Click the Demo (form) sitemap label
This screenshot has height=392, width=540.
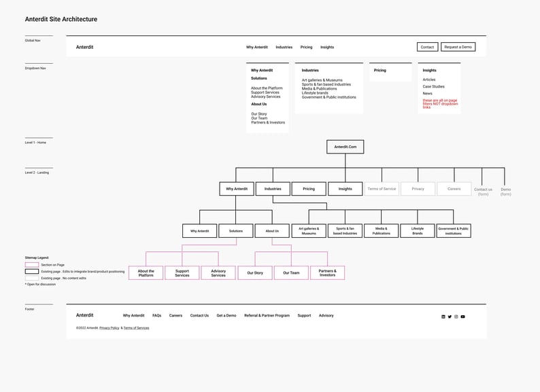(x=505, y=192)
